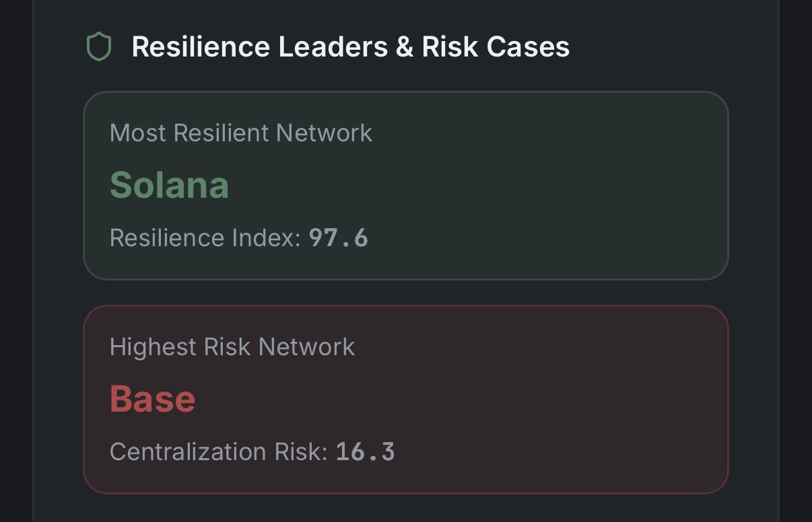
Task: Click the green Solana title text
Action: click(x=169, y=184)
